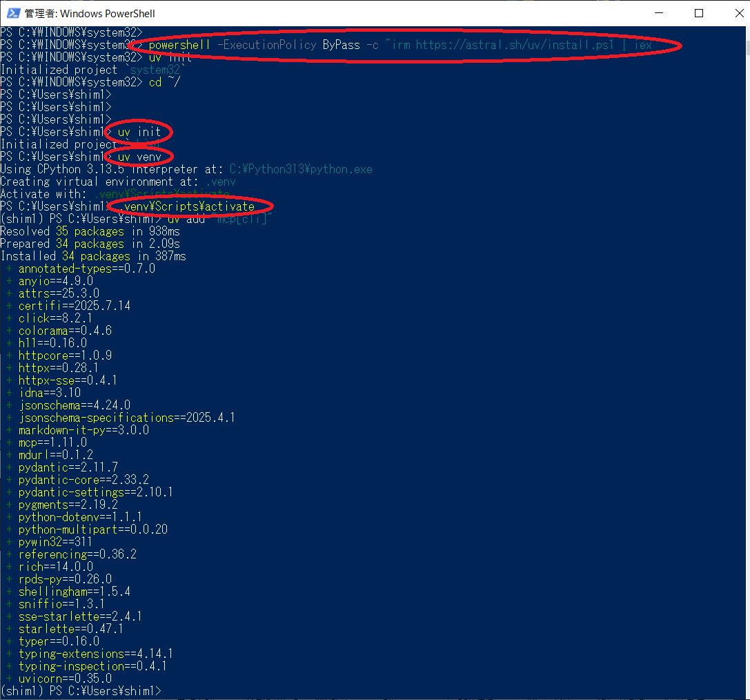Click the circled 'uv init' command
Image resolution: width=750 pixels, height=700 pixels.
[139, 132]
